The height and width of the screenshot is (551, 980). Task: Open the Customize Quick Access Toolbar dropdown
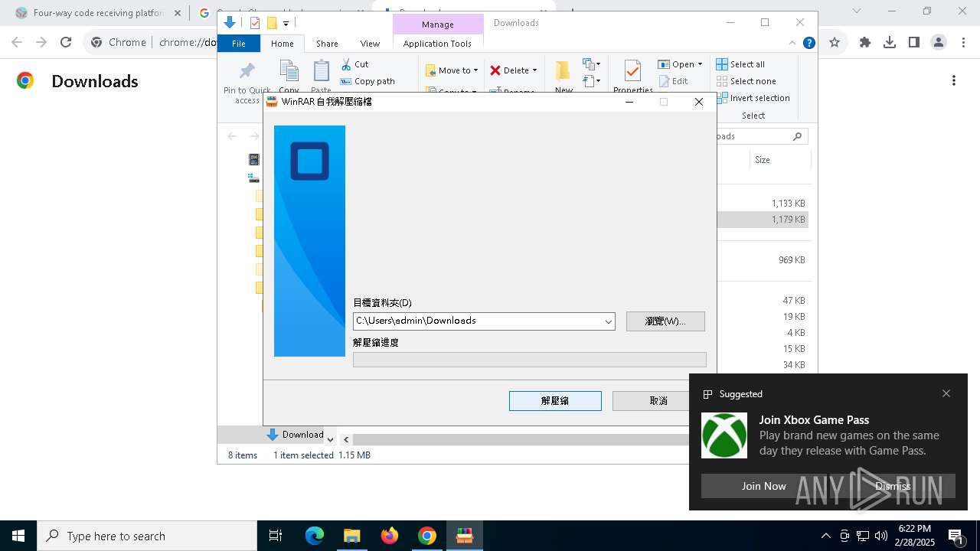point(286,24)
